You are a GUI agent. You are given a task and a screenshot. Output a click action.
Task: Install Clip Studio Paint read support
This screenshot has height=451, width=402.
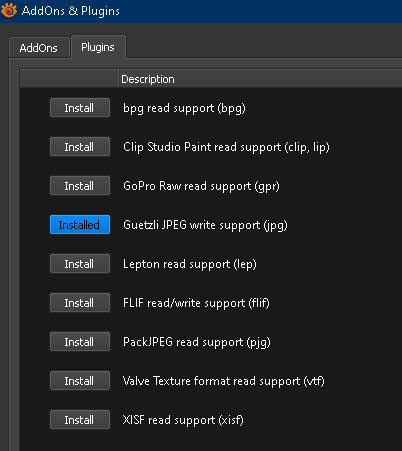click(x=80, y=147)
